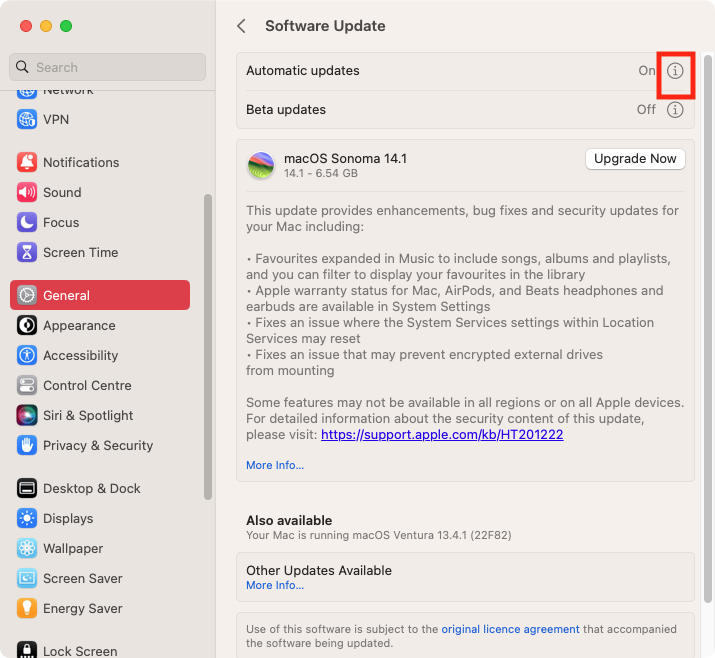Open Siri & Spotlight settings
715x658 pixels.
[100, 415]
